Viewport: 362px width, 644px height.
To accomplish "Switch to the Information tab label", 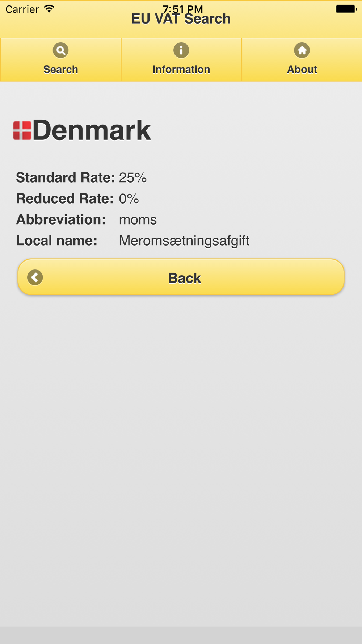I will pos(181,69).
